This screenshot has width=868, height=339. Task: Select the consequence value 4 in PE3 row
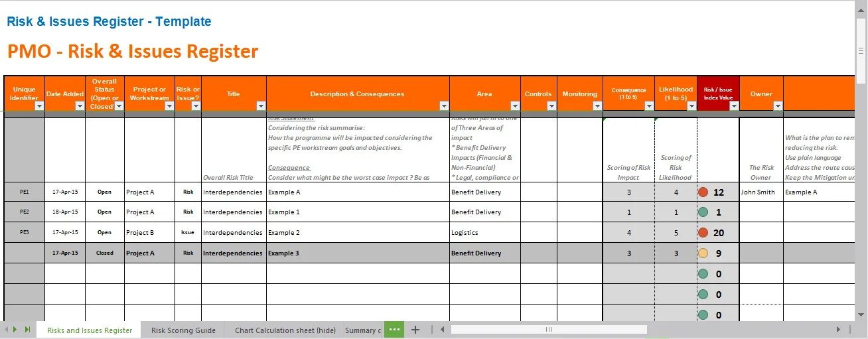[x=629, y=233]
